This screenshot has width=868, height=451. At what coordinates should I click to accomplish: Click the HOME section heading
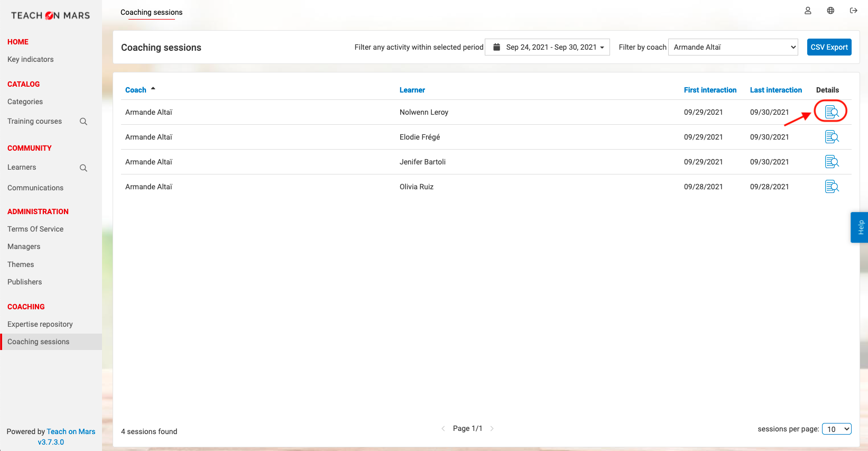pos(18,42)
